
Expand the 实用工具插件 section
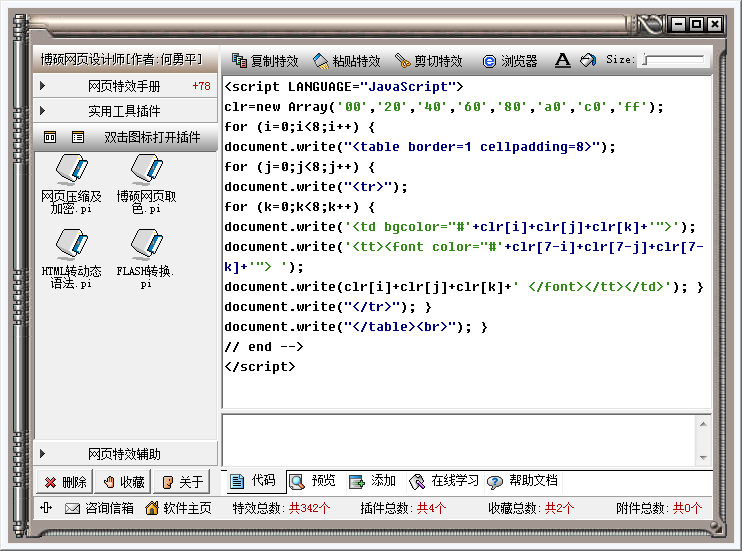pyautogui.click(x=125, y=111)
